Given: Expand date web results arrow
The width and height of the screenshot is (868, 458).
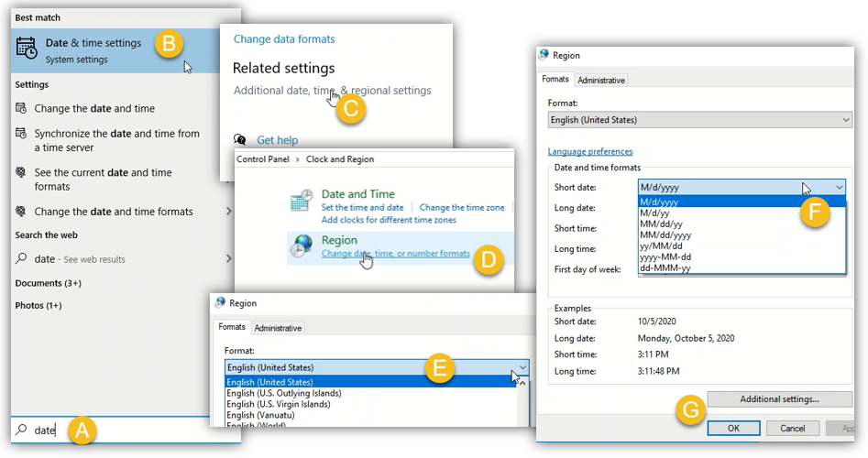Looking at the screenshot, I should point(228,258).
